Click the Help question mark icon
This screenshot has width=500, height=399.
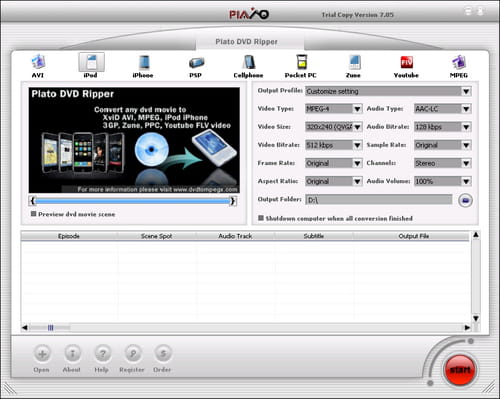tap(103, 354)
